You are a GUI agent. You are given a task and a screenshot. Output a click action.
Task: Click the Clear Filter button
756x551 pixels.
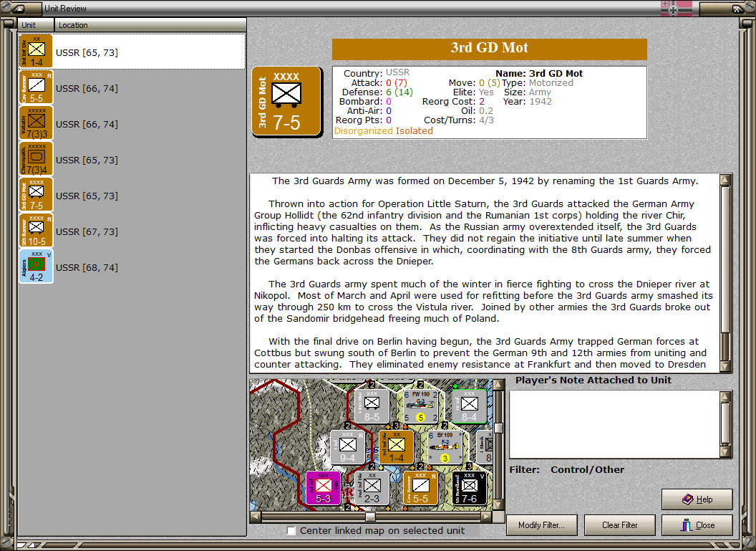click(x=619, y=525)
